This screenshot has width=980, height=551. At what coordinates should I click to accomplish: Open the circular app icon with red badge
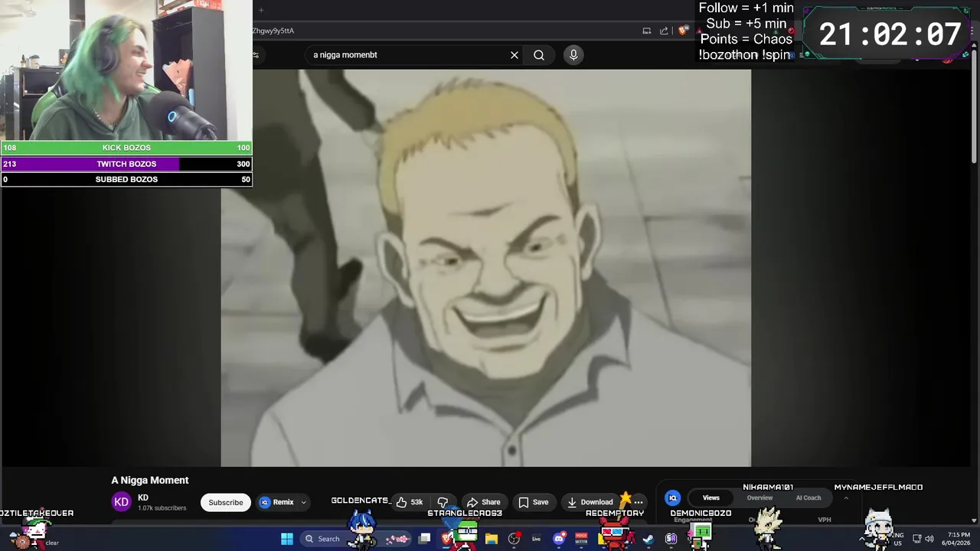514,539
